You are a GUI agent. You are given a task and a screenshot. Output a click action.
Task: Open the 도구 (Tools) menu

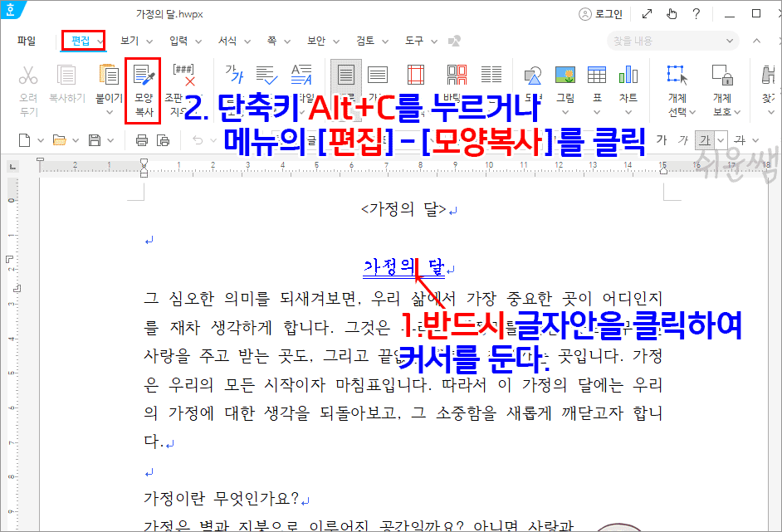tap(412, 39)
